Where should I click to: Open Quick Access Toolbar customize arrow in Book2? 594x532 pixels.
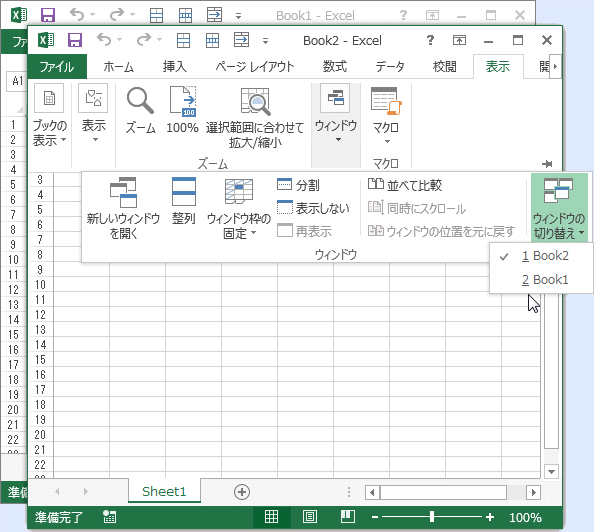tap(266, 41)
